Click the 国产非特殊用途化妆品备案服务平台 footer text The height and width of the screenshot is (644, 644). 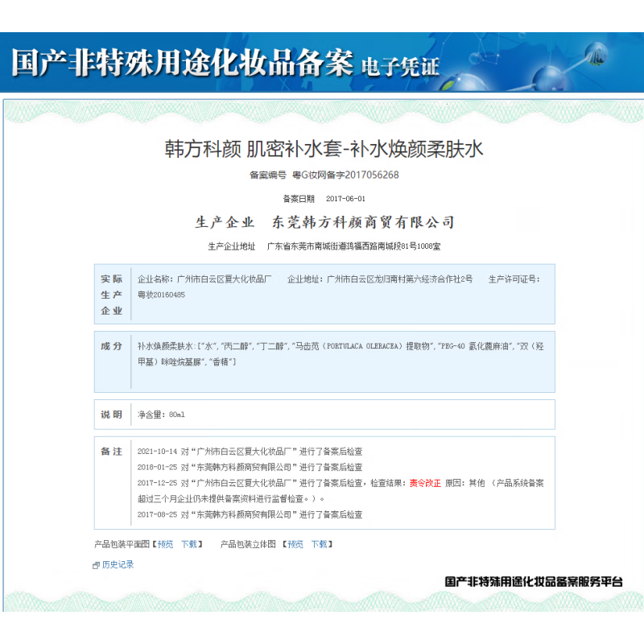point(534,581)
